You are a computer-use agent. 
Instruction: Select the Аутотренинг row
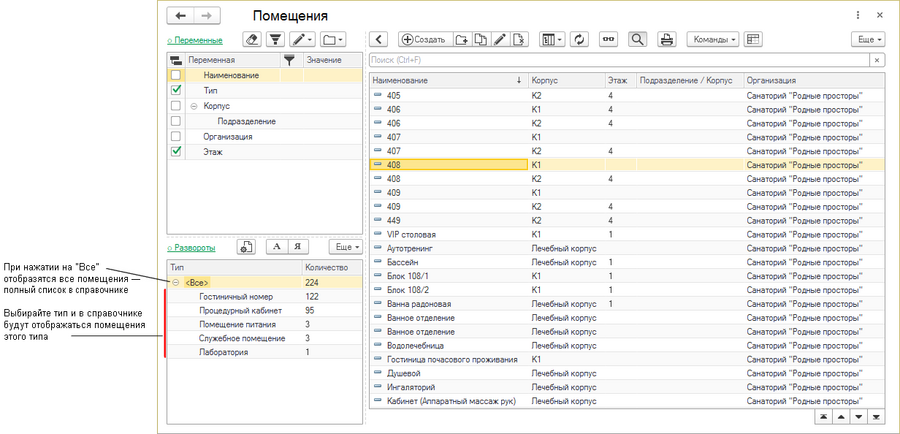(627, 248)
